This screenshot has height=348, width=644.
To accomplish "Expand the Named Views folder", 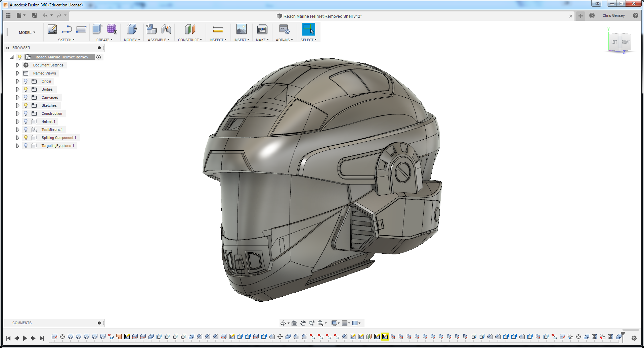I will pyautogui.click(x=17, y=73).
